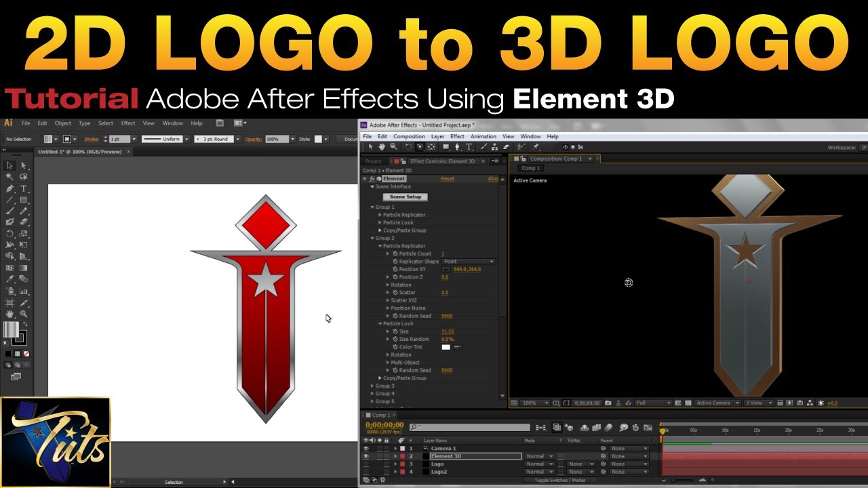
Task: Open the Composition menu in After Effects
Action: point(409,136)
